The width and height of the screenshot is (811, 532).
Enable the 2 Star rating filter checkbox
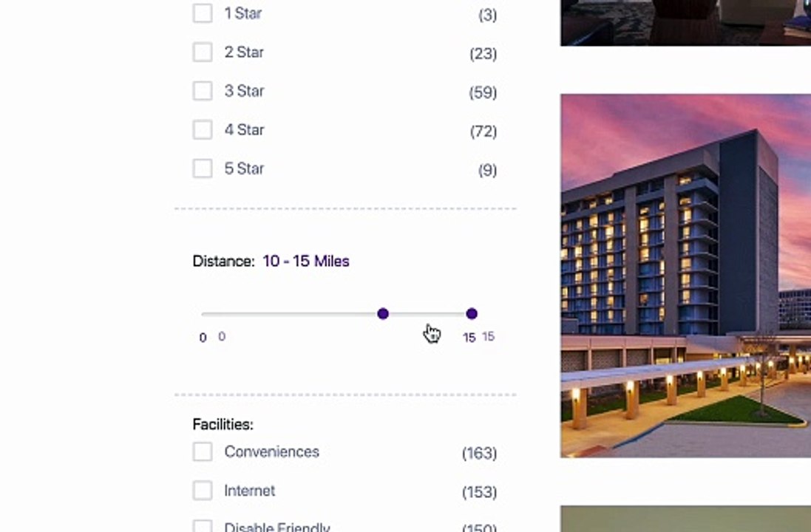[x=203, y=52]
